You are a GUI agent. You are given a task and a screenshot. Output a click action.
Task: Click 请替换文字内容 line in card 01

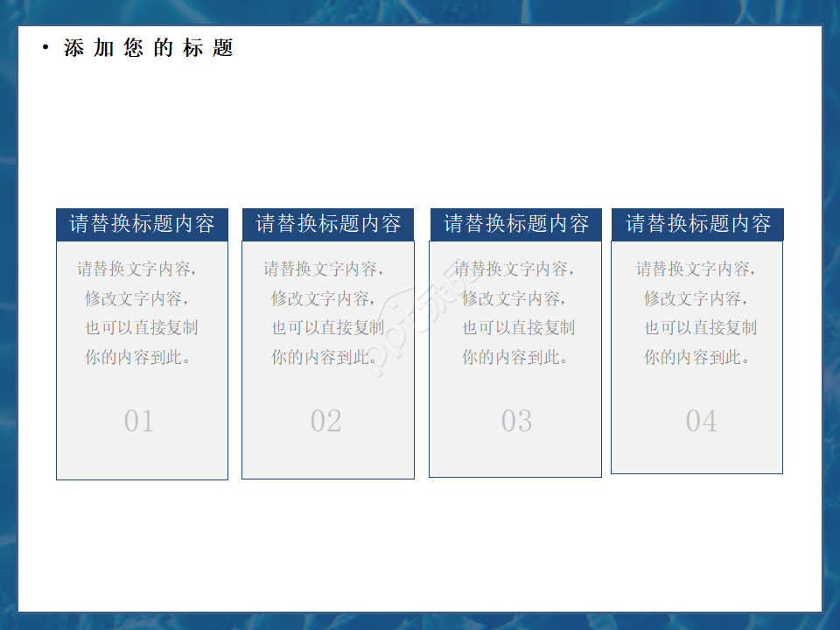coord(137,269)
